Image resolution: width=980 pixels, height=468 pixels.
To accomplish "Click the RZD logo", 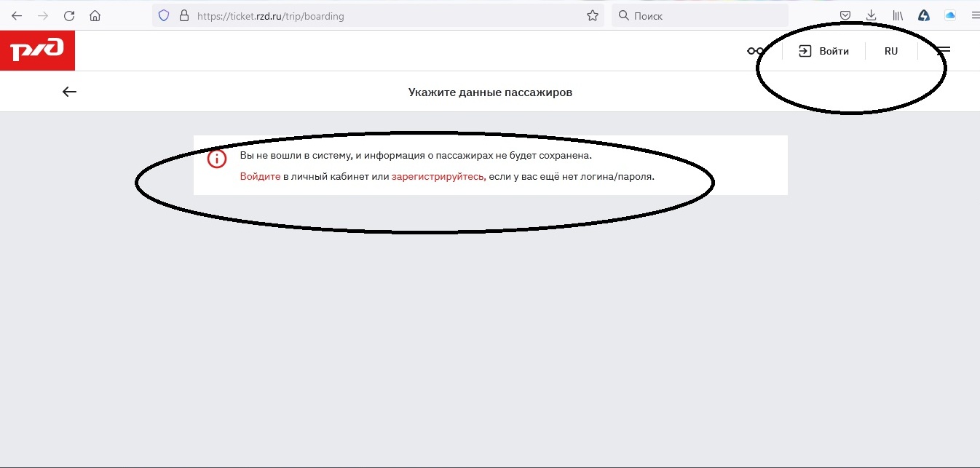I will [37, 50].
